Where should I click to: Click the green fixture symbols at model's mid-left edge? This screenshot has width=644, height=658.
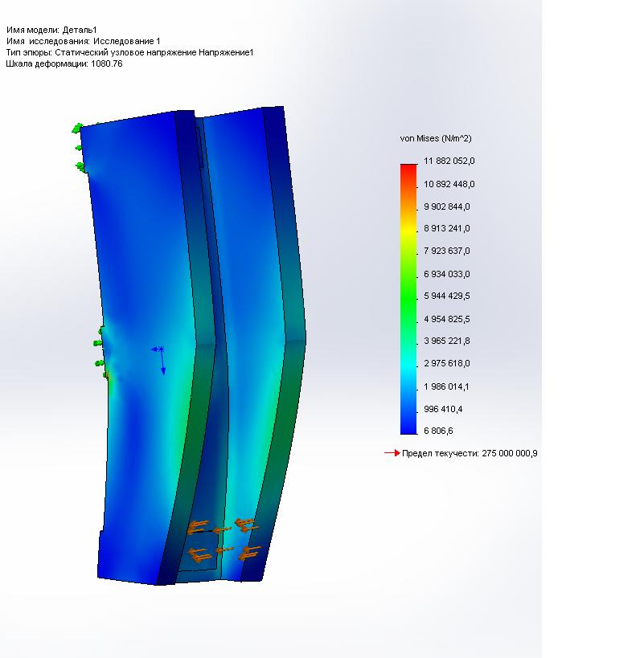point(100,352)
